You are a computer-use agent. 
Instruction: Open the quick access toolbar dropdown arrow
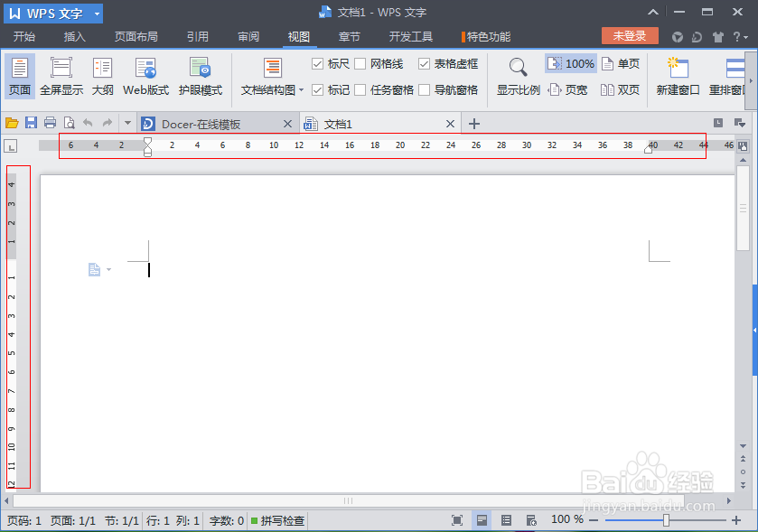click(x=127, y=123)
